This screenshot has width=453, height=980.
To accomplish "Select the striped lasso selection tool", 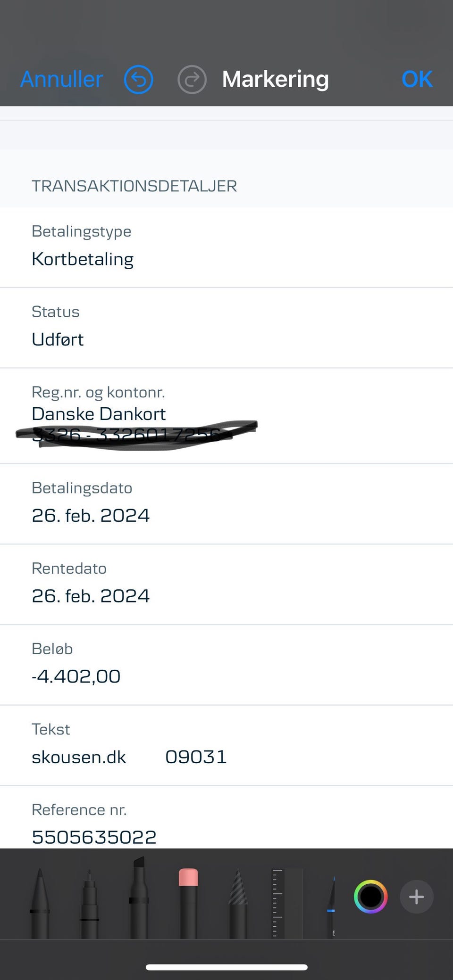I will coord(238,903).
